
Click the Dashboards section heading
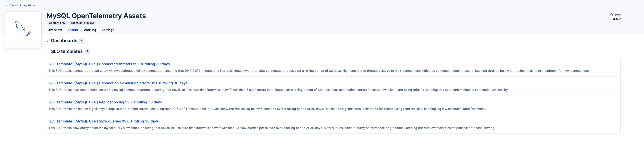point(64,41)
